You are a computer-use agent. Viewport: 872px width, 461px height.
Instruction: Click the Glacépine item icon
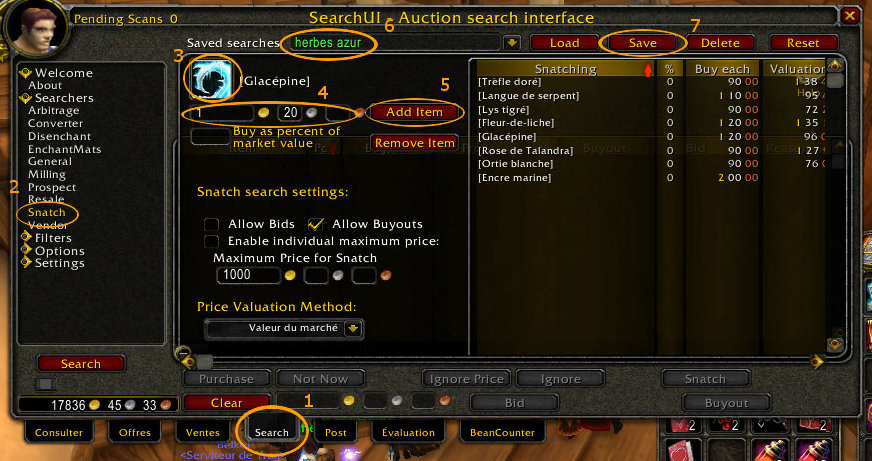(211, 81)
